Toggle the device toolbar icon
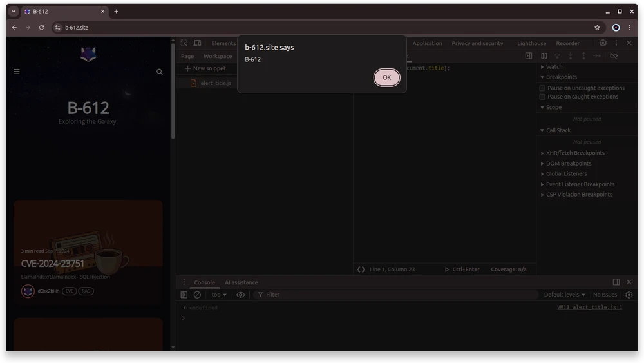 pyautogui.click(x=197, y=43)
